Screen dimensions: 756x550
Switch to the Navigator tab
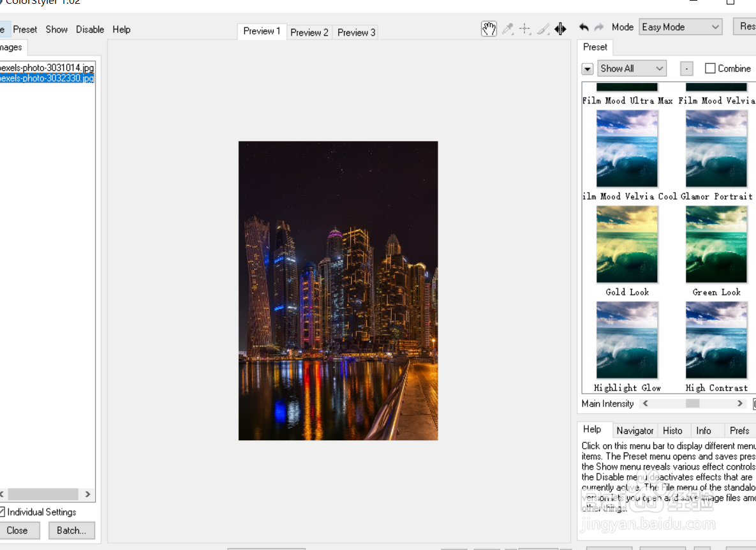[635, 431]
